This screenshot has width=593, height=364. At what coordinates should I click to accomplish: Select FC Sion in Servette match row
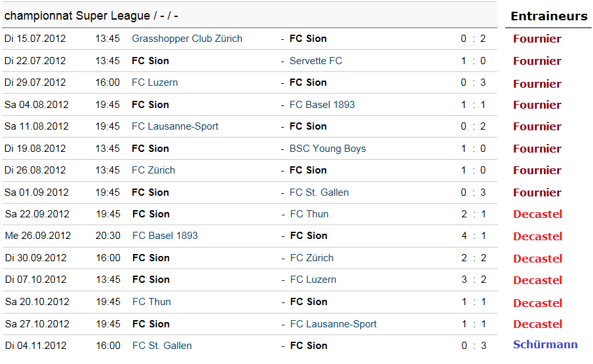pyautogui.click(x=150, y=61)
